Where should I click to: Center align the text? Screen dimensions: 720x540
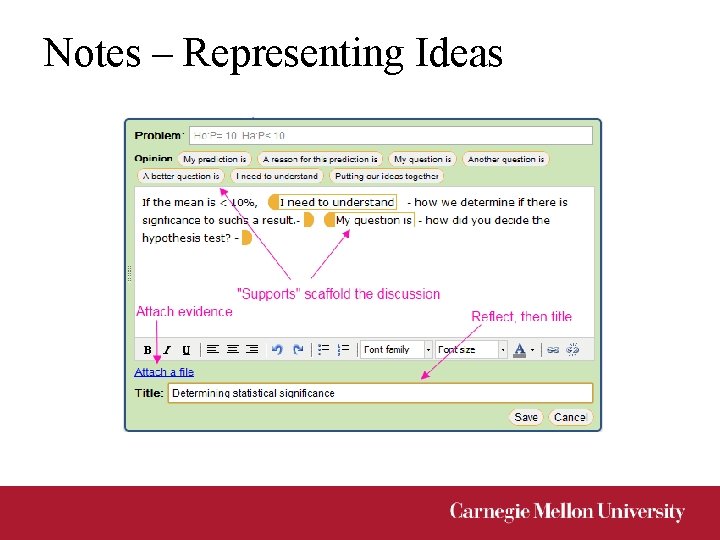(232, 349)
